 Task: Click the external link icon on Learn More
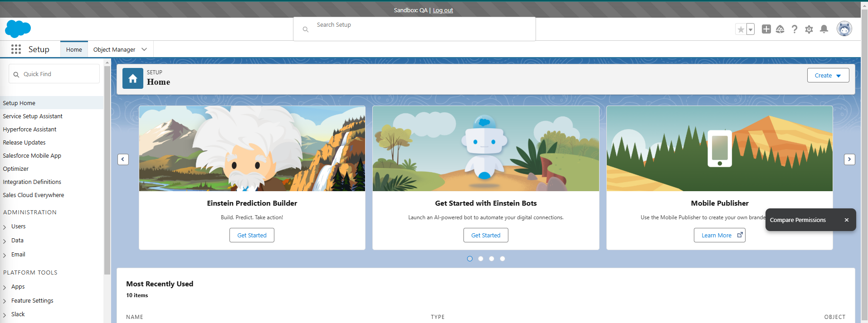(x=740, y=235)
